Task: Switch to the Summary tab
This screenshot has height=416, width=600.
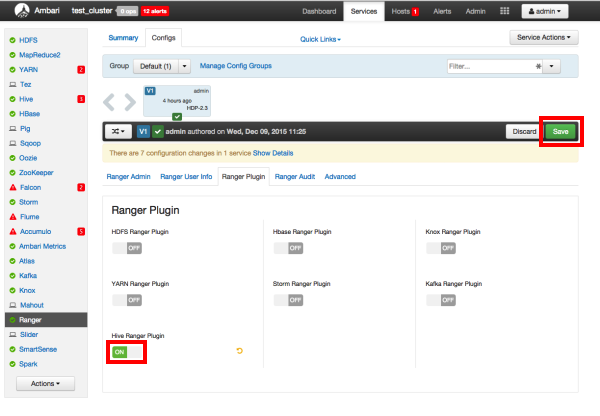Action: 123,38
